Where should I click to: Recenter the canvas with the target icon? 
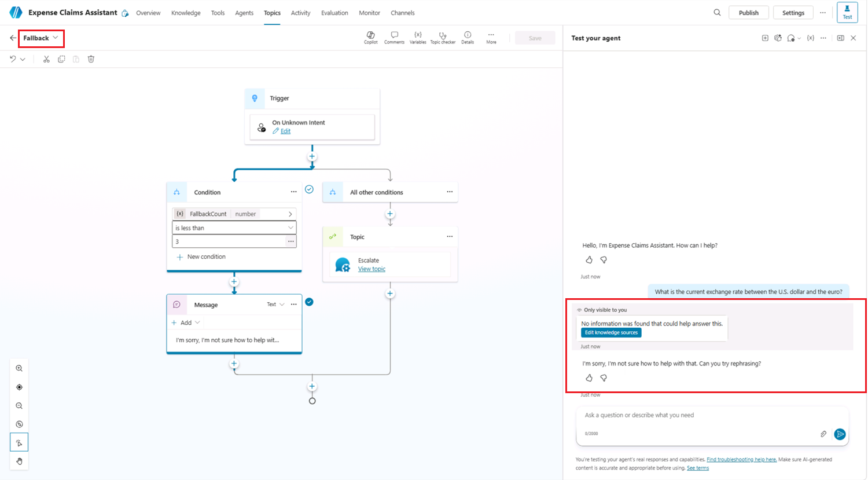[19, 387]
